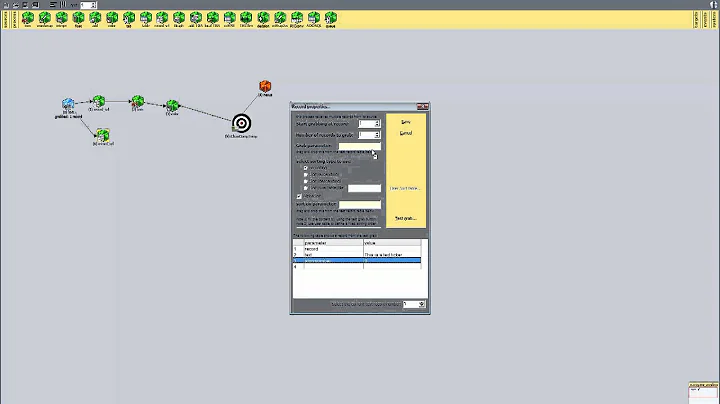This screenshot has width=720, height=404.
Task: Select the 'calc' palette node icon
Action: click(x=112, y=18)
